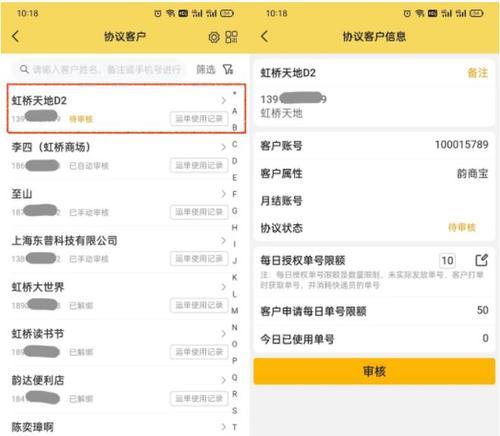The height and width of the screenshot is (436, 500).
Task: Jump to letter H in index
Action: (235, 227)
